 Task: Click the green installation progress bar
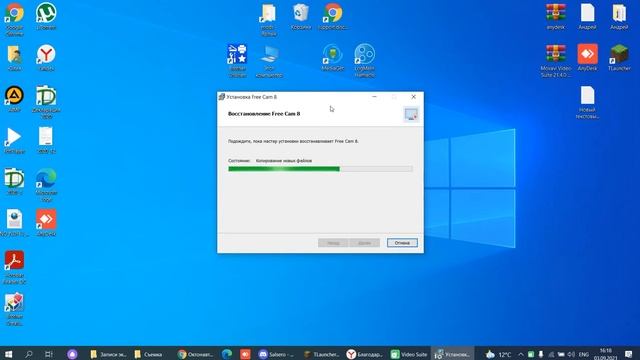pos(320,169)
